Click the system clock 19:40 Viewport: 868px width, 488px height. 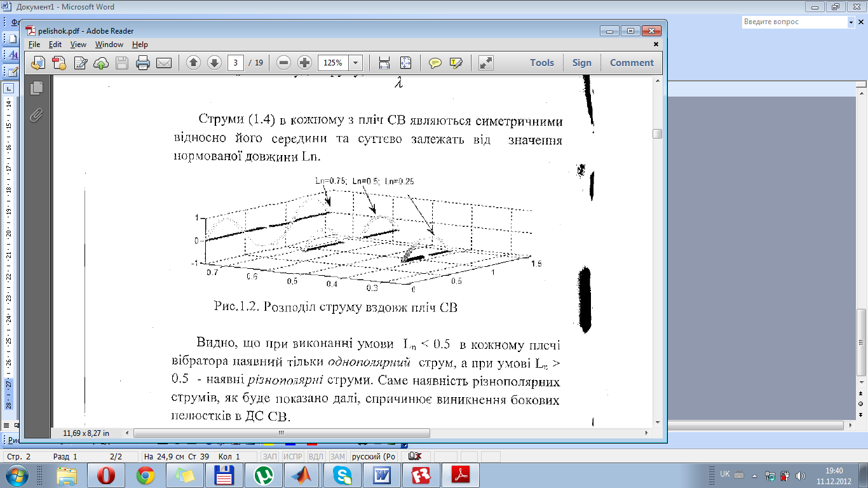[x=835, y=471]
